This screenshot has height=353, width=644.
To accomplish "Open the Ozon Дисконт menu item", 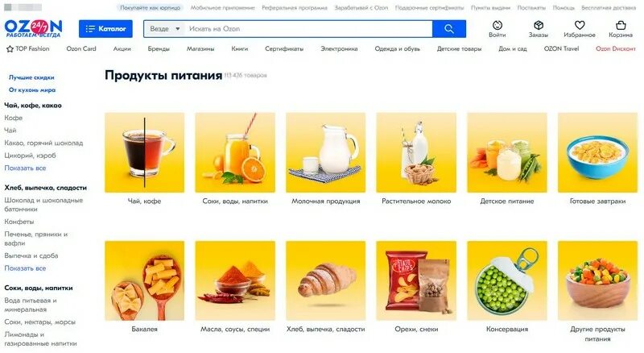I will [x=615, y=48].
